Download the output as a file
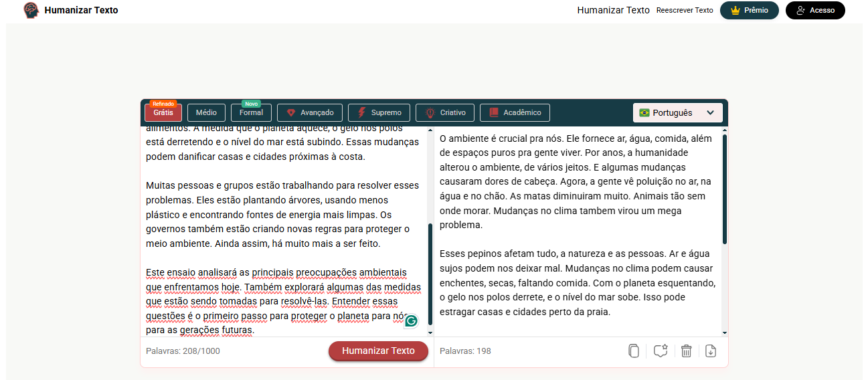Viewport: 868px width, 380px height. click(x=711, y=351)
